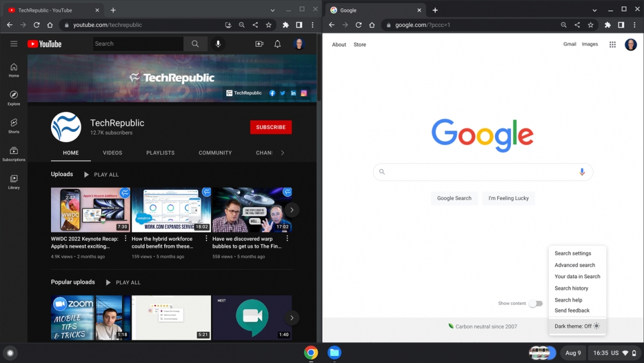This screenshot has height=363, width=644.
Task: Enable Dark theme in the settings menu
Action: point(577,326)
